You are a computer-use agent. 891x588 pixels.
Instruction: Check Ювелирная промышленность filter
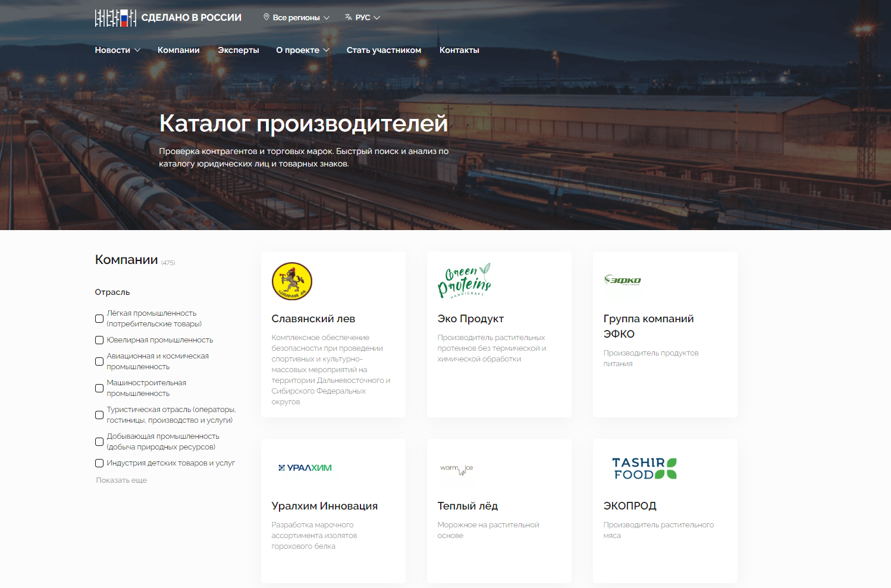[99, 340]
